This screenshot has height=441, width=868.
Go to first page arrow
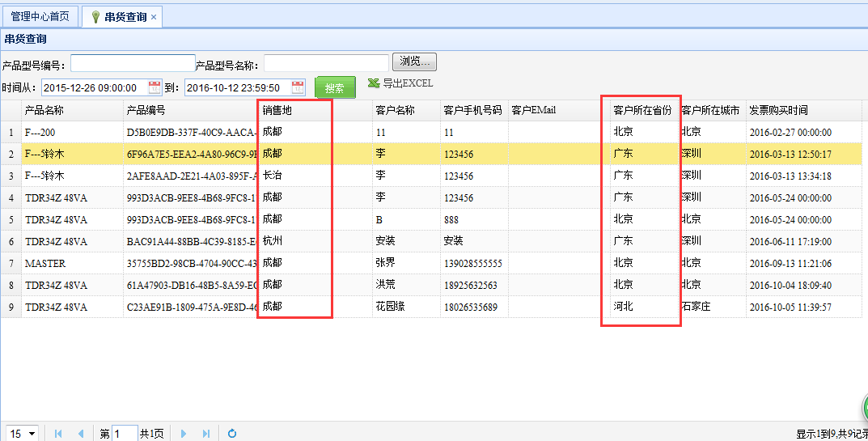click(58, 434)
